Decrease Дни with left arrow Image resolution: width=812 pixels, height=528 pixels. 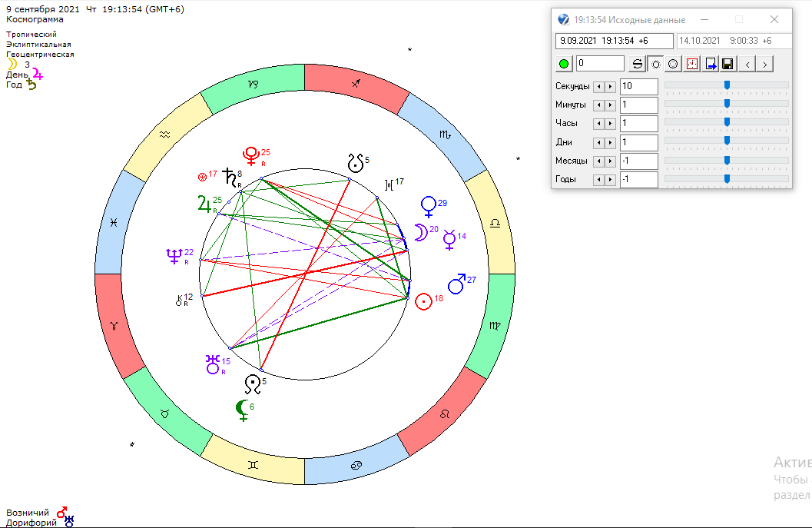point(598,142)
